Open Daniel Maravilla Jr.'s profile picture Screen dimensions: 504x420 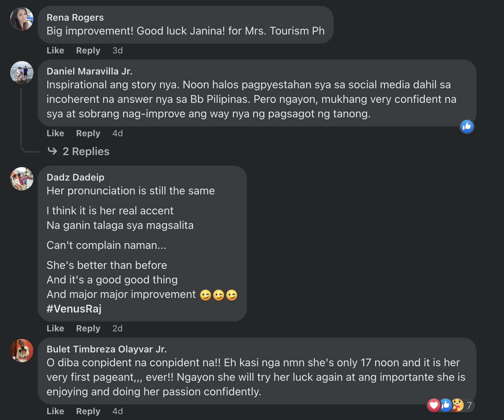pyautogui.click(x=22, y=73)
